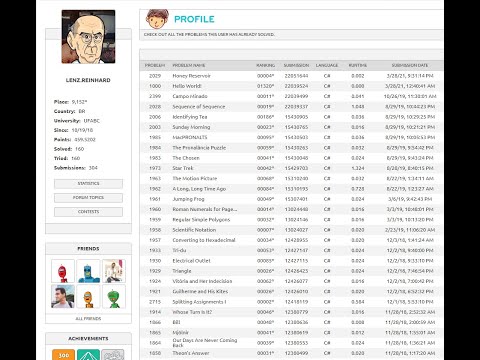
Task: Sort by Ranking column header
Action: 265,65
